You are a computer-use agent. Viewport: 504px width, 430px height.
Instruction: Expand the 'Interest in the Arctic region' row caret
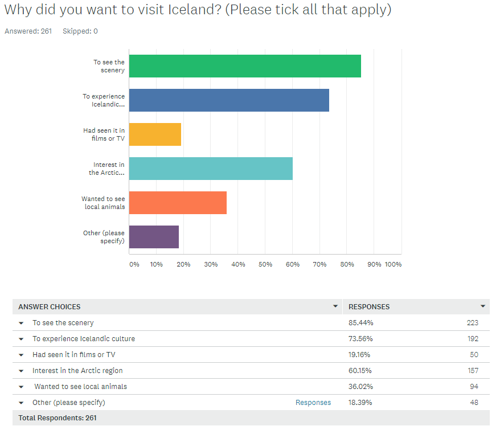click(21, 370)
